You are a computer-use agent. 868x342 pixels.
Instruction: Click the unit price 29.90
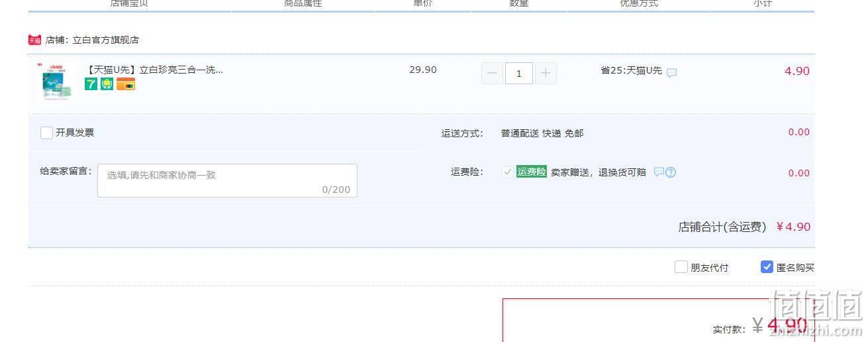pos(423,70)
